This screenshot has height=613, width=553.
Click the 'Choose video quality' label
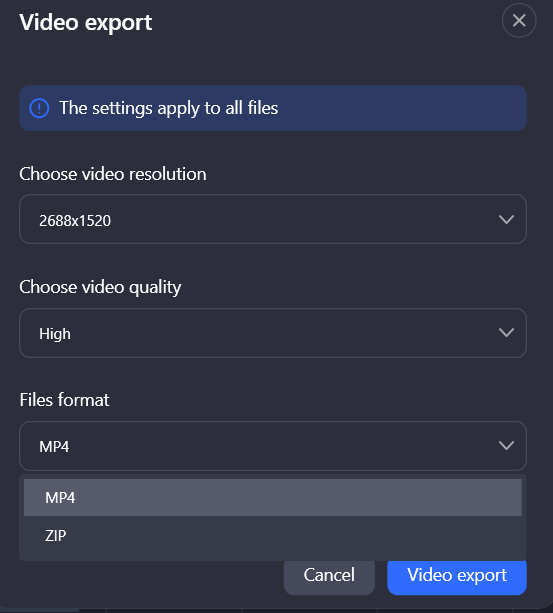[100, 287]
